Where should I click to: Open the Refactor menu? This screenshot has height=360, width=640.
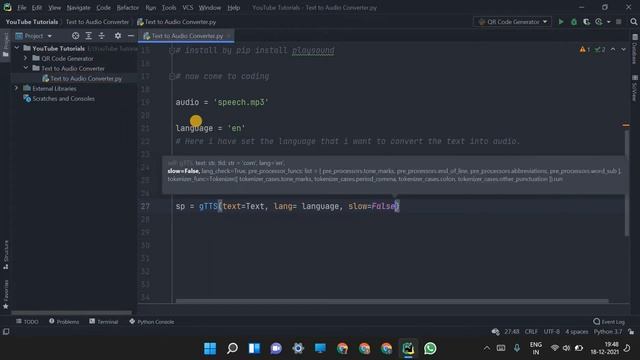click(x=128, y=8)
